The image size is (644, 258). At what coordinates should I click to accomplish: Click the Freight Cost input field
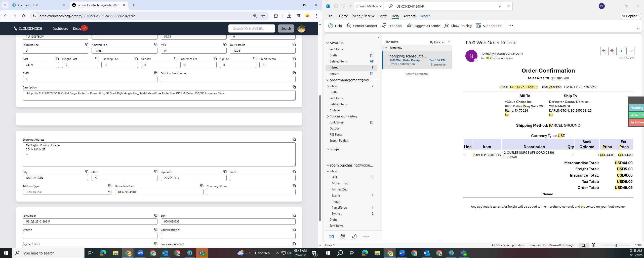80,65
